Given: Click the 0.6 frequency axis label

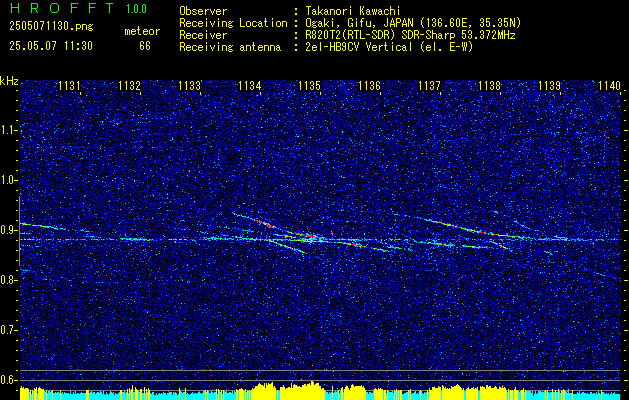Looking at the screenshot, I should (x=8, y=380).
